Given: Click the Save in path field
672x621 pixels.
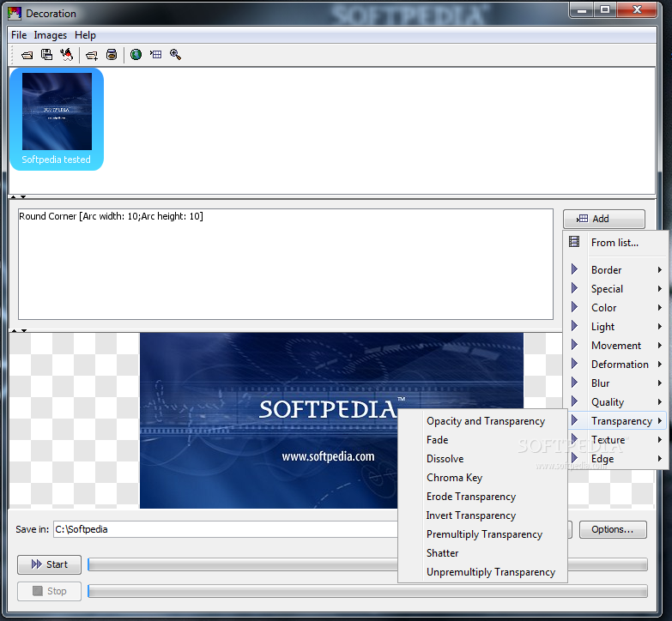Looking at the screenshot, I should coord(226,529).
